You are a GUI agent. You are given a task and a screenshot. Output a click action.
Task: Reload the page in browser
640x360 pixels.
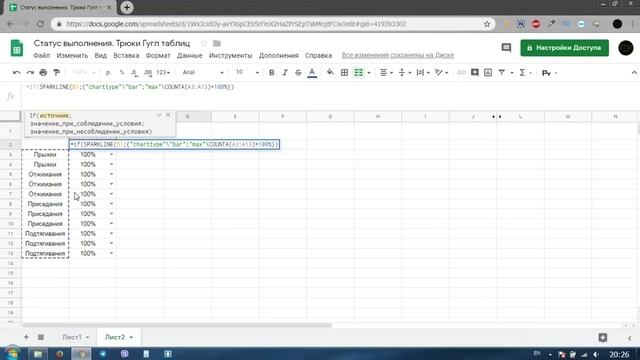click(x=40, y=24)
